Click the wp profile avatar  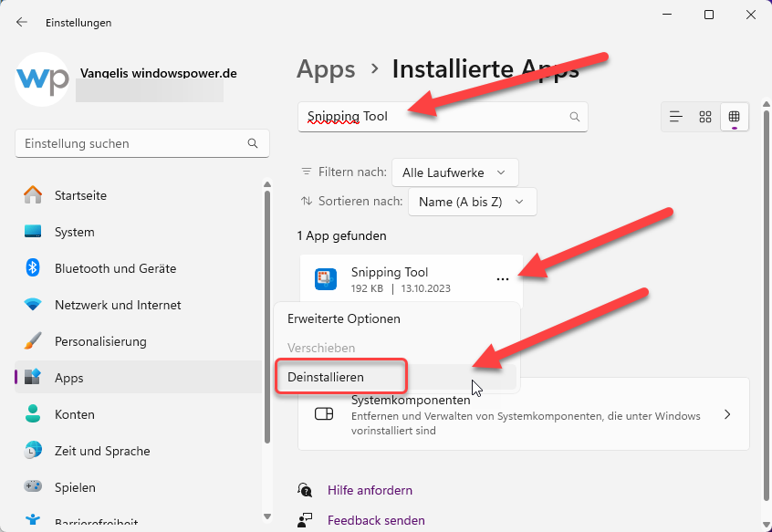click(42, 79)
